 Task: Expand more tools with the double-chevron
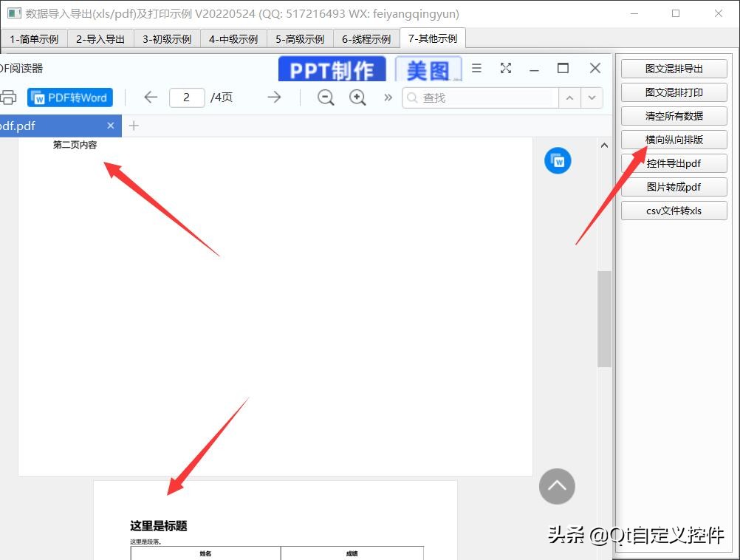click(388, 97)
